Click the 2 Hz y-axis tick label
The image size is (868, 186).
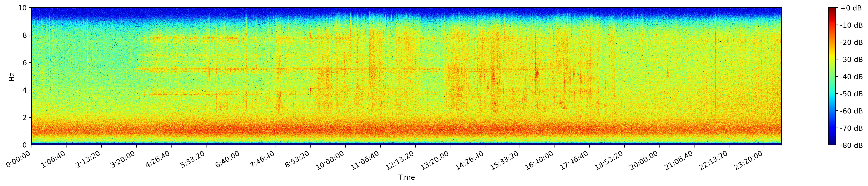tap(25, 118)
